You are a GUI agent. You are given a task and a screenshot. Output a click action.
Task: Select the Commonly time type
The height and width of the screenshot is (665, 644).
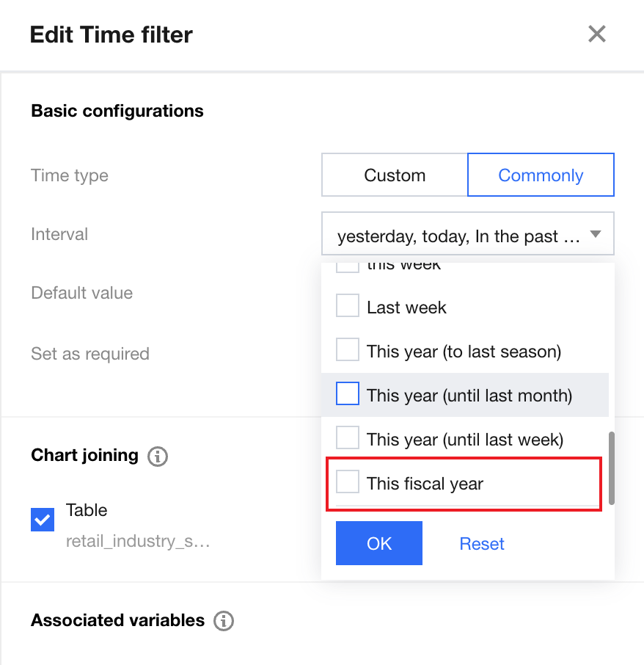tap(541, 175)
